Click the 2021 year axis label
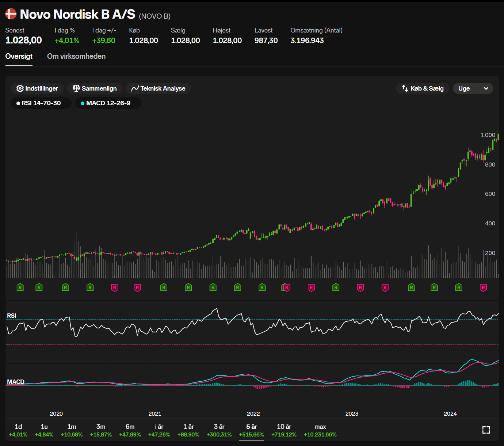 pos(155,413)
